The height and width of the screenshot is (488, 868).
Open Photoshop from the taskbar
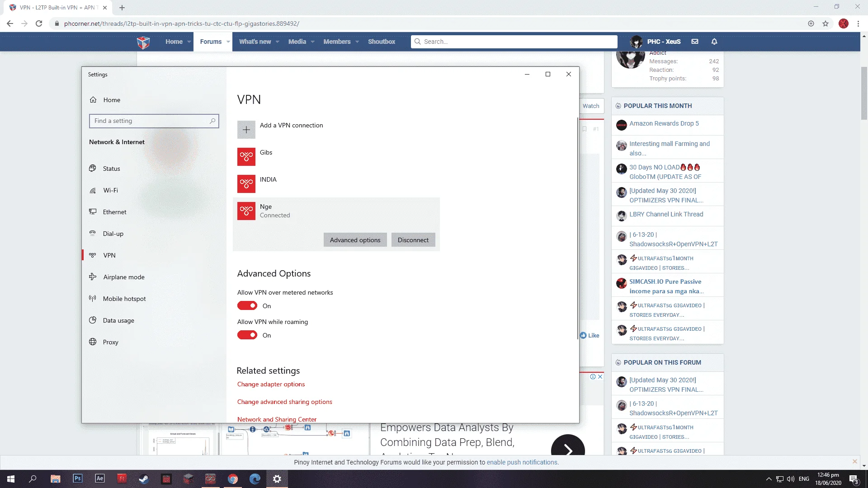77,479
